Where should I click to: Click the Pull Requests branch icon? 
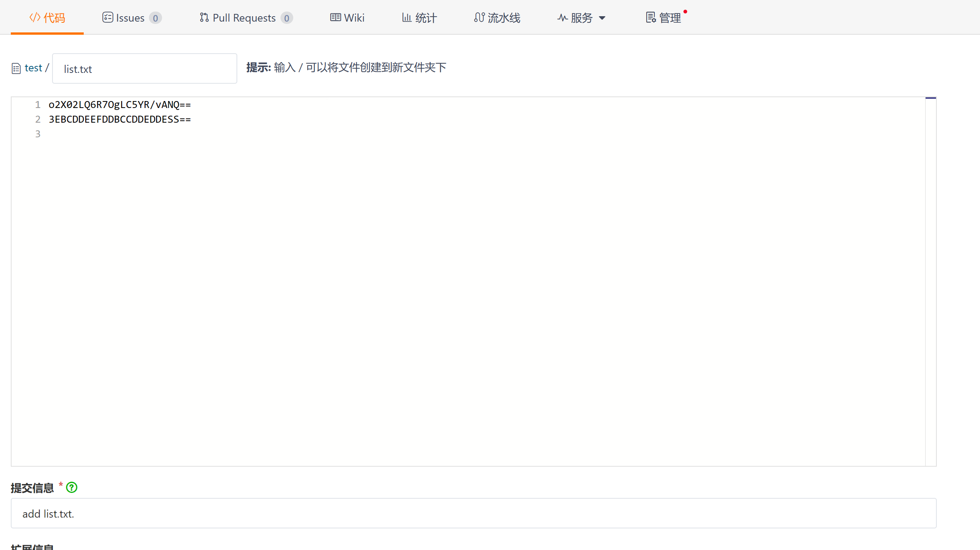click(204, 17)
